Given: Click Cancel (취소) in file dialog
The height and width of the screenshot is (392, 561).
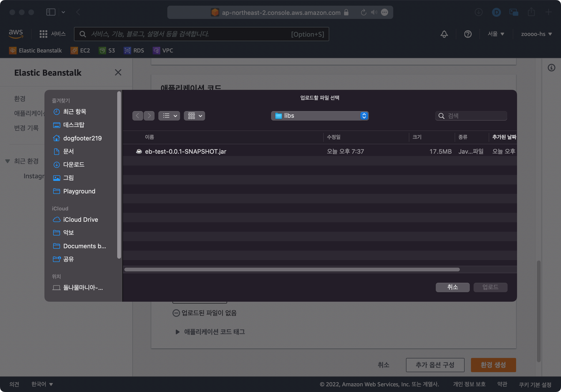Looking at the screenshot, I should tap(453, 287).
